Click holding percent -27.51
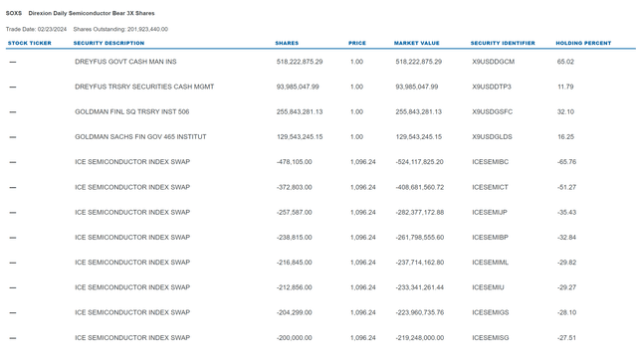Image resolution: width=637 pixels, height=364 pixels. 566,338
